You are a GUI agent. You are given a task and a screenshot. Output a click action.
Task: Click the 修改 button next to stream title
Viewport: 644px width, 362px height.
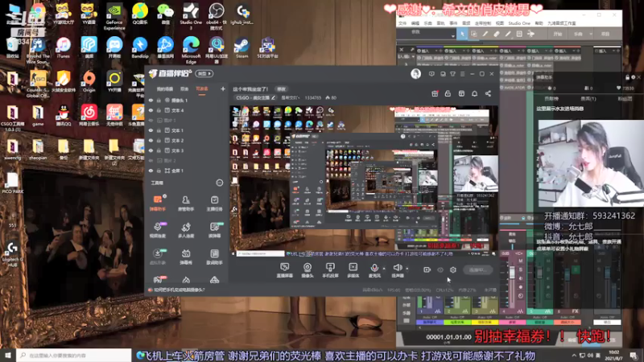point(281,89)
